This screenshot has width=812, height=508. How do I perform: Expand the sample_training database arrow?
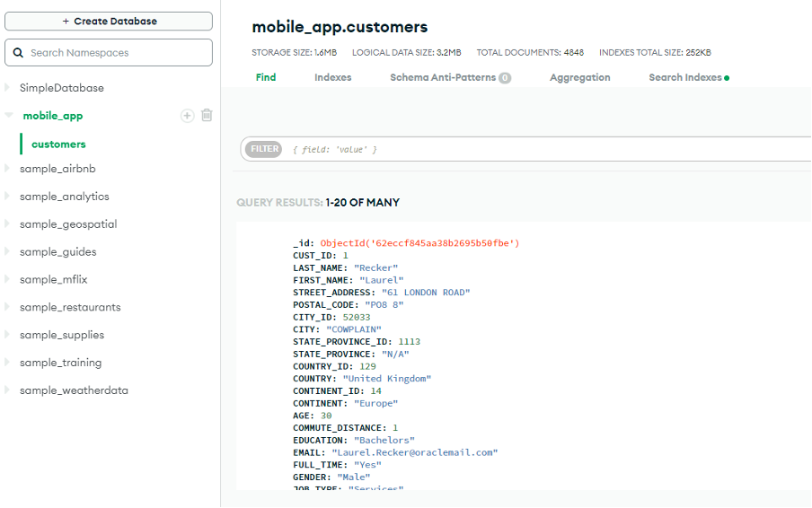coord(6,362)
